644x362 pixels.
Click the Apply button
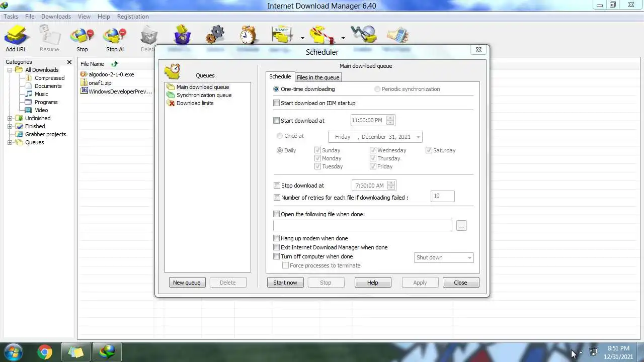click(x=420, y=283)
